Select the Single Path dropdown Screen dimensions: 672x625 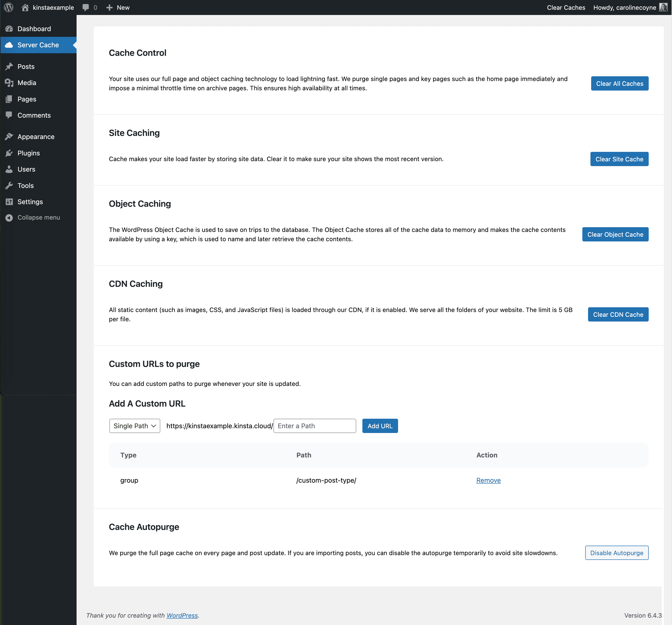135,426
